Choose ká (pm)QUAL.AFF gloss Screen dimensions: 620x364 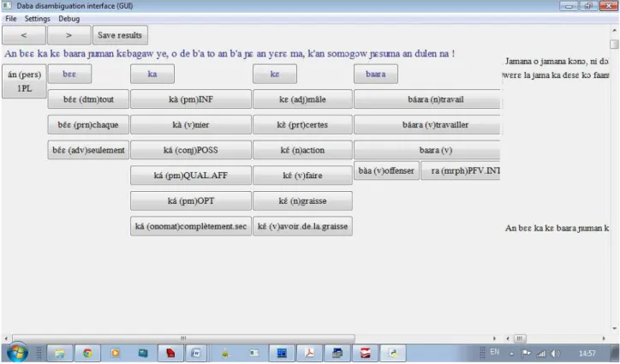point(191,176)
